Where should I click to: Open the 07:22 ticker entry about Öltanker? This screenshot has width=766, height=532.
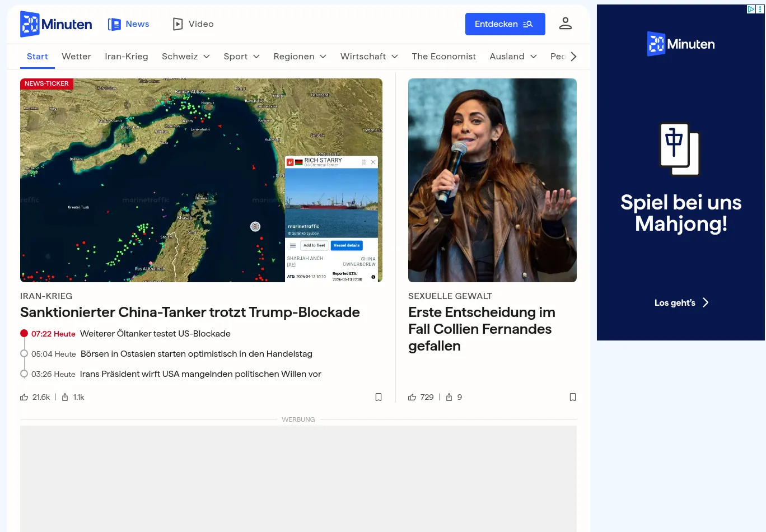(x=155, y=334)
